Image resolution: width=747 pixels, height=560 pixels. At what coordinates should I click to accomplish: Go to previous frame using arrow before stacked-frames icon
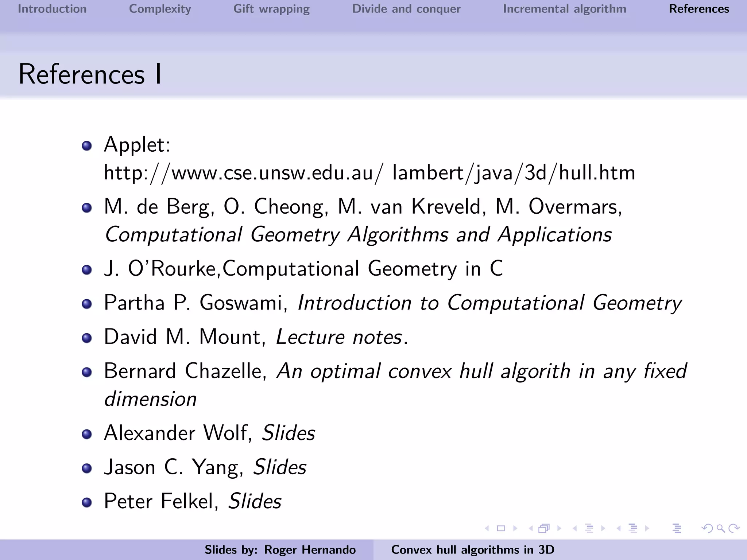pos(531,528)
